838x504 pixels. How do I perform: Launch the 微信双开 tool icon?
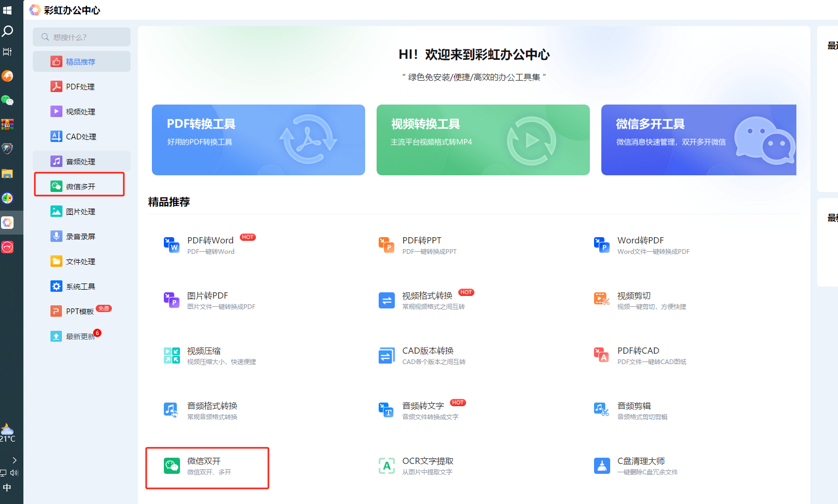[x=172, y=466]
